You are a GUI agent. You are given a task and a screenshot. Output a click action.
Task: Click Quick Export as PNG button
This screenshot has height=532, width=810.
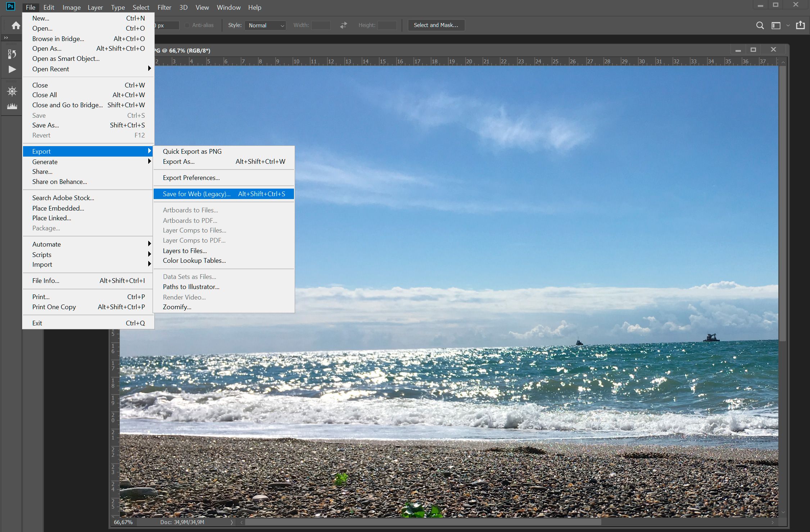tap(193, 151)
